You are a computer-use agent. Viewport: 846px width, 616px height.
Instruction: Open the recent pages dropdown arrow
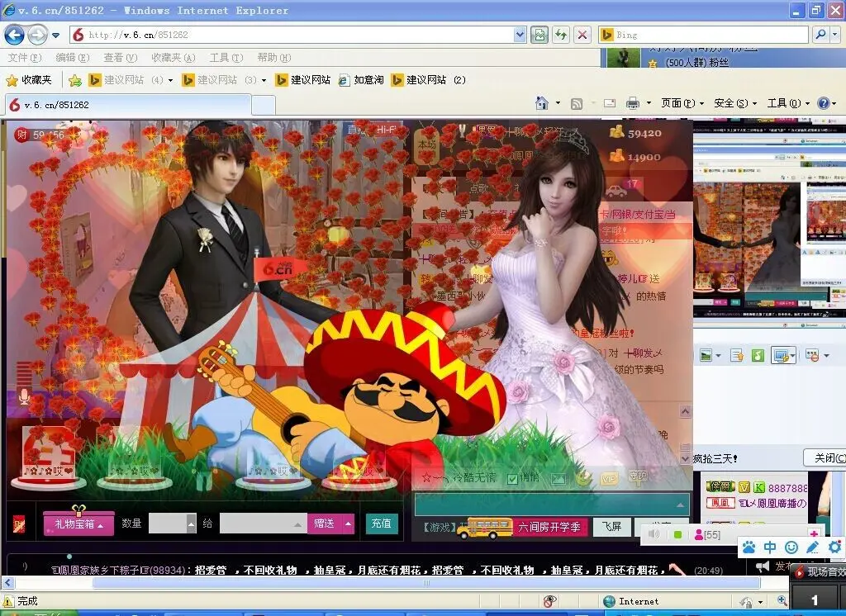pos(55,36)
